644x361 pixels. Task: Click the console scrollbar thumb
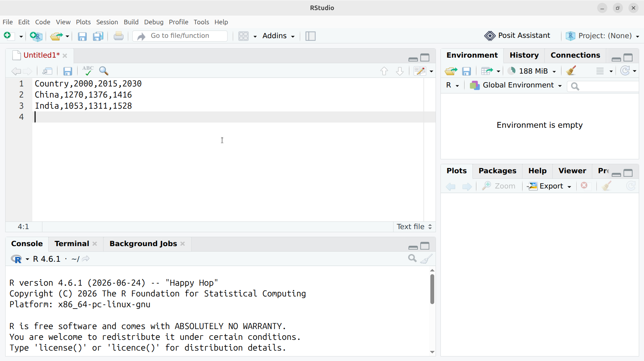click(x=432, y=289)
